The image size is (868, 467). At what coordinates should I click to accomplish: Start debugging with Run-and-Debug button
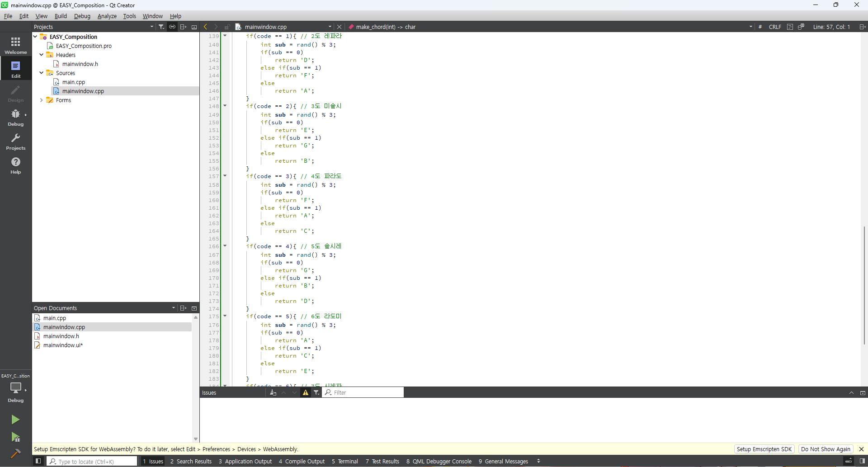(x=15, y=437)
